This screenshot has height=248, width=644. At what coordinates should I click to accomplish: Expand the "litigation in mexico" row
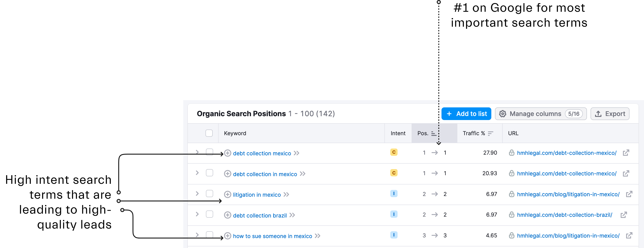coord(197,194)
